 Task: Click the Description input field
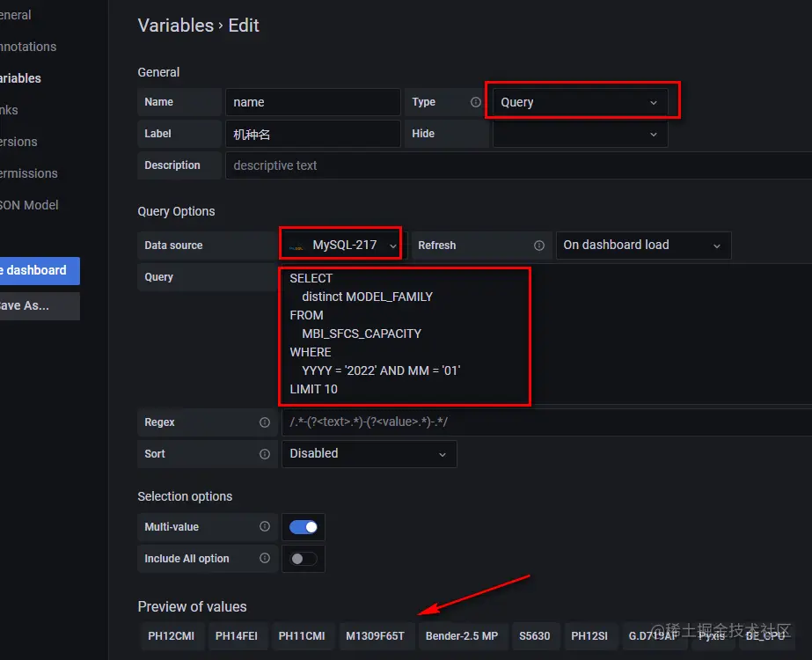(x=518, y=165)
